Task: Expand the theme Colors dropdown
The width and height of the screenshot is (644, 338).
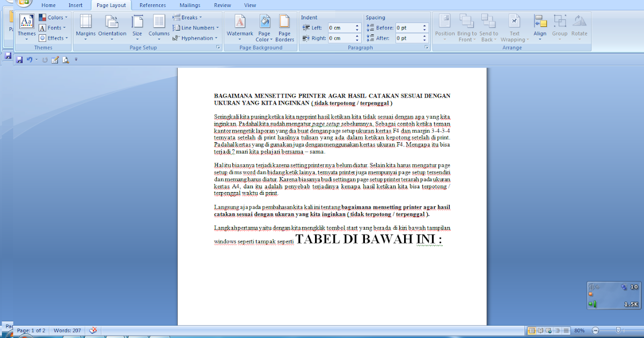Action: tap(54, 17)
